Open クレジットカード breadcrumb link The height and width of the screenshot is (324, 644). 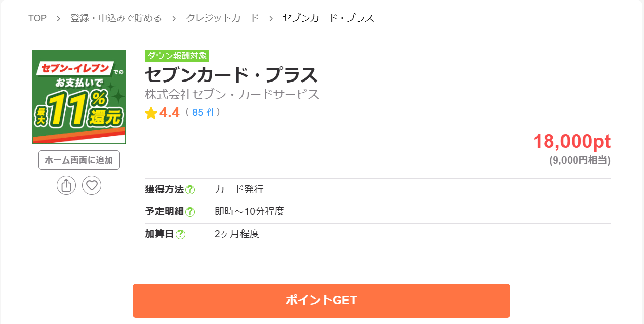(x=222, y=18)
